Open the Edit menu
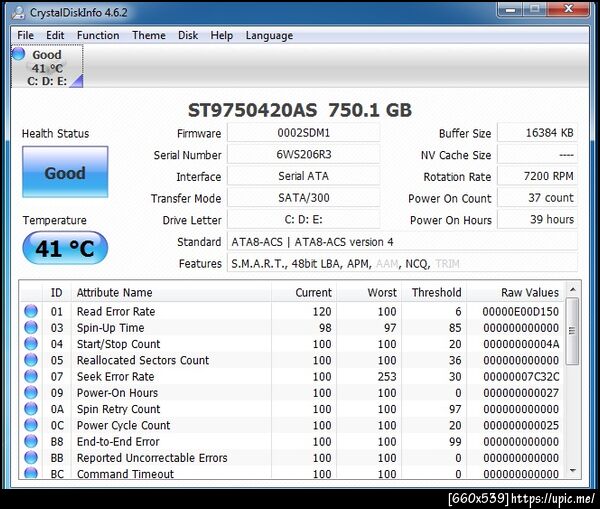 tap(55, 35)
